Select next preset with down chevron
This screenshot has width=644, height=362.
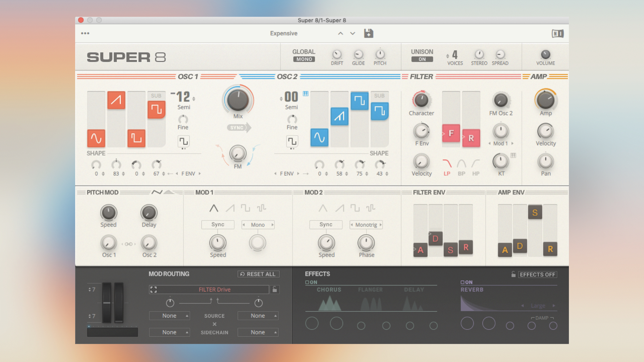pyautogui.click(x=353, y=33)
